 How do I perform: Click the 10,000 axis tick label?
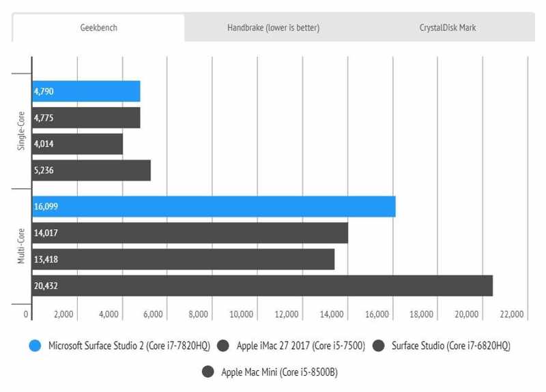point(241,314)
